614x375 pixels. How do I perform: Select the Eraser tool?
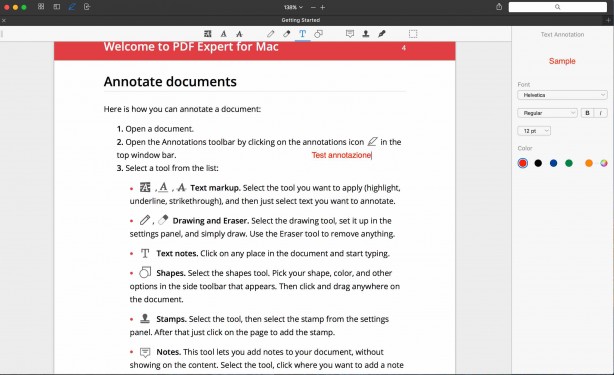click(287, 34)
